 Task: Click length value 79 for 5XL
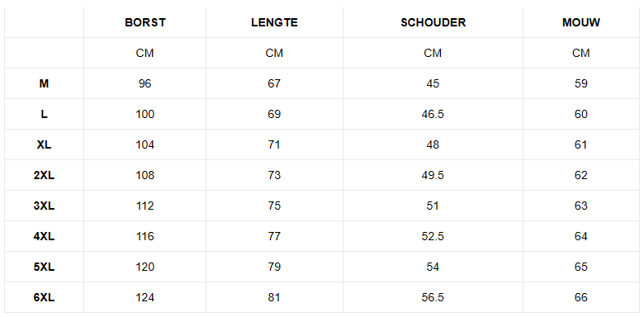pos(274,267)
